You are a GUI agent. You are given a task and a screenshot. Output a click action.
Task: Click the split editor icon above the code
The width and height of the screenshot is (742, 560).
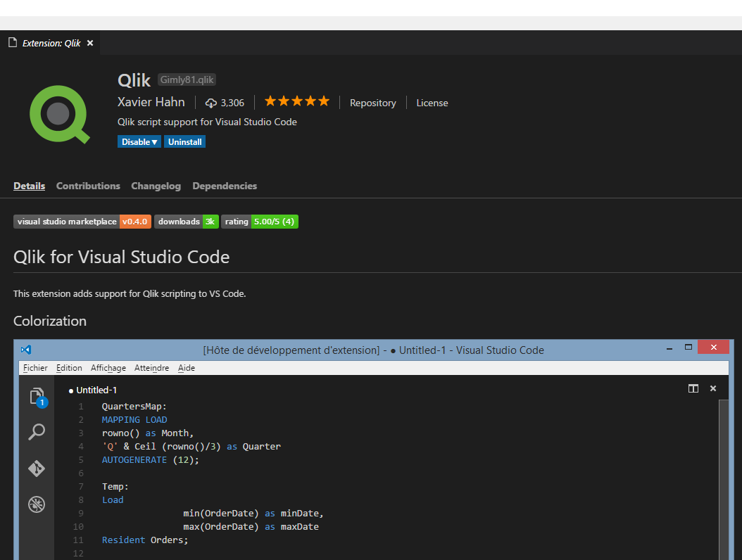(x=693, y=388)
